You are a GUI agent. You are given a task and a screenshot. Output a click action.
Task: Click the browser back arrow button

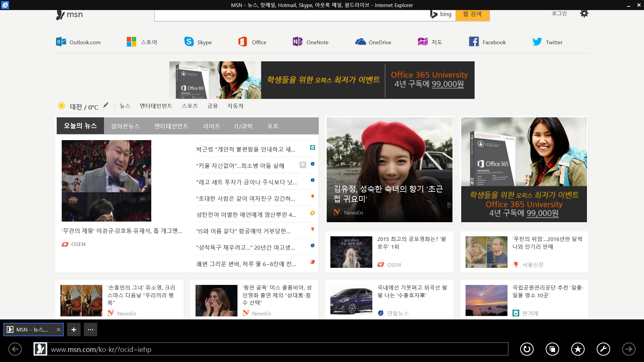15,349
